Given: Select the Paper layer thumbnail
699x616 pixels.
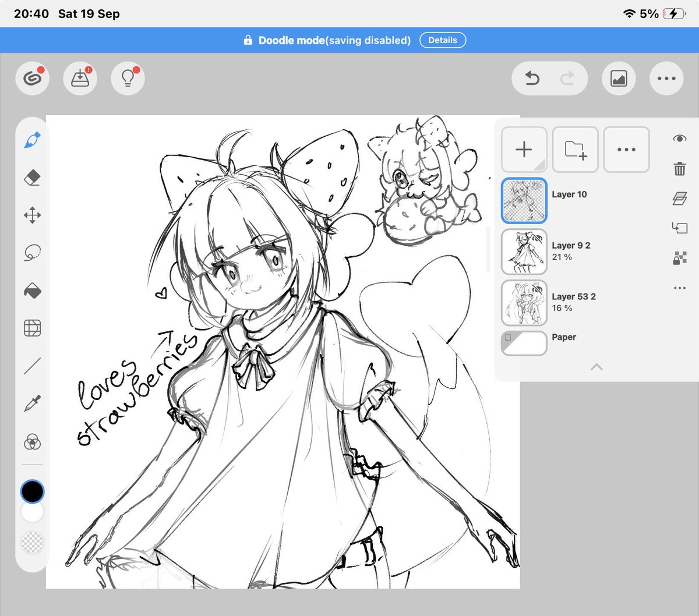Looking at the screenshot, I should tap(524, 343).
